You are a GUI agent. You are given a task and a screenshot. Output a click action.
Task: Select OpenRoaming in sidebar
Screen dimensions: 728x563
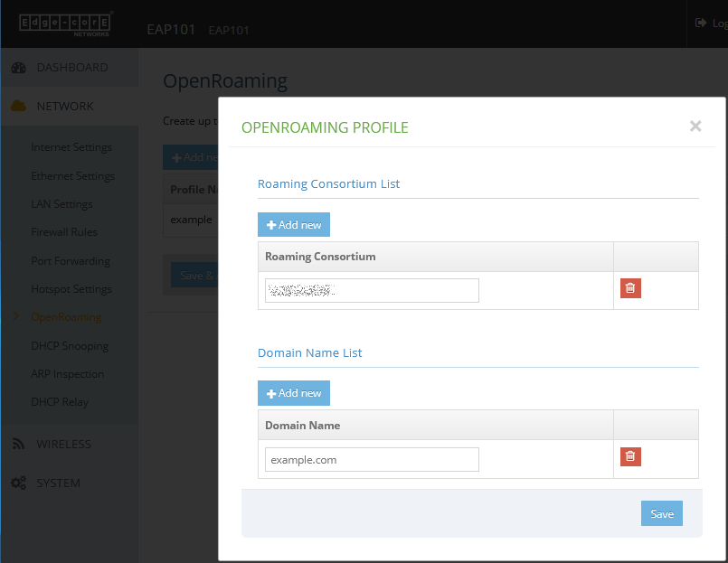tap(66, 317)
